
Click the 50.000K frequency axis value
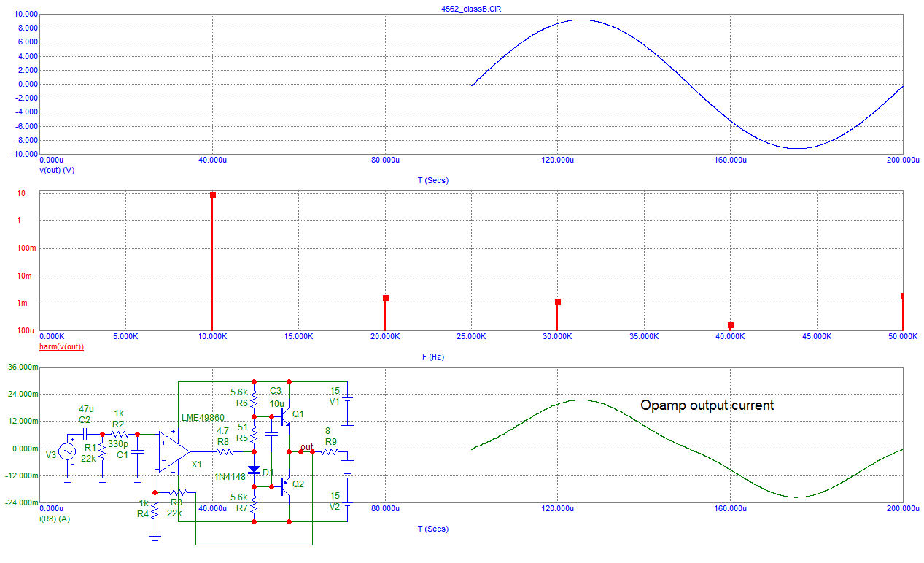click(x=902, y=338)
